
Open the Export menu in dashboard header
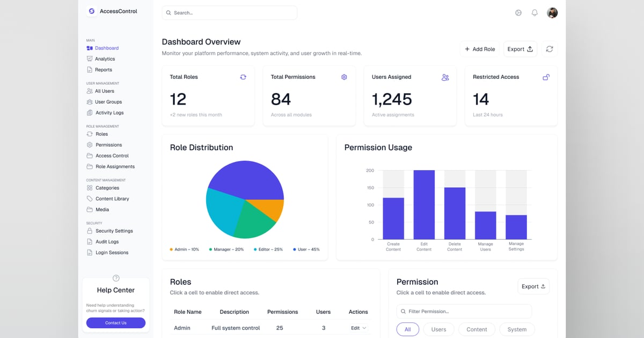520,49
